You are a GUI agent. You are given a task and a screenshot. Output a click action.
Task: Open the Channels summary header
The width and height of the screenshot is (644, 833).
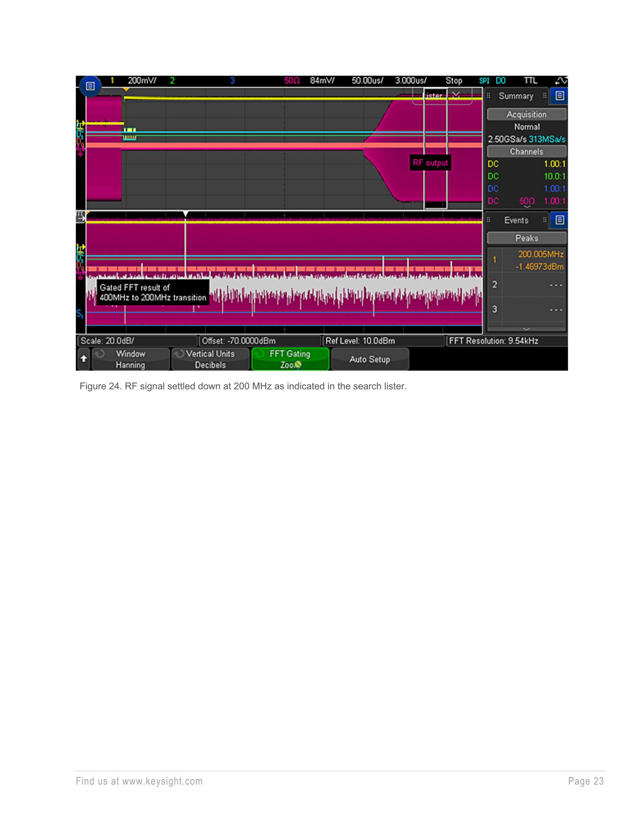[x=527, y=152]
